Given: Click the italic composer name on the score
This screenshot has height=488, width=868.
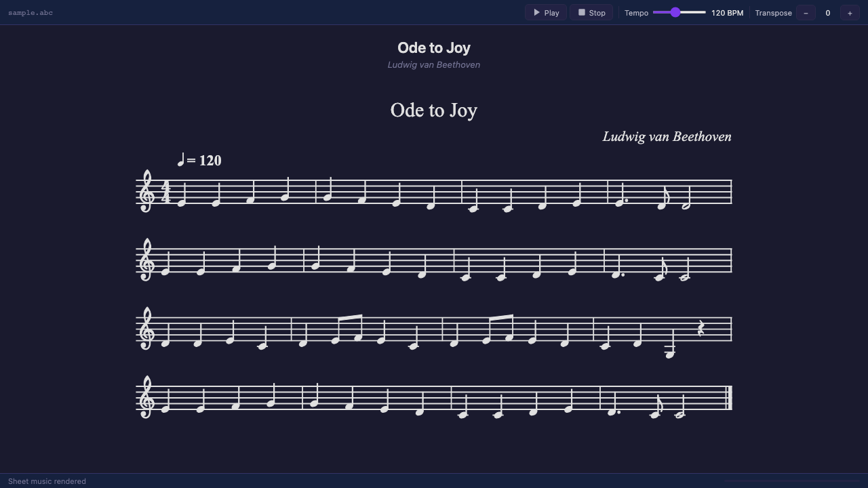Looking at the screenshot, I should tap(667, 137).
